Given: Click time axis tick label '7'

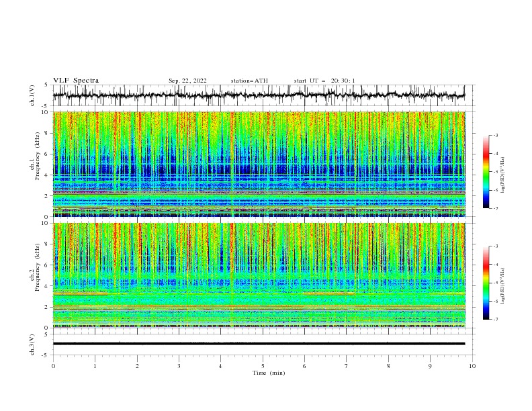Looking at the screenshot, I should click(347, 366).
